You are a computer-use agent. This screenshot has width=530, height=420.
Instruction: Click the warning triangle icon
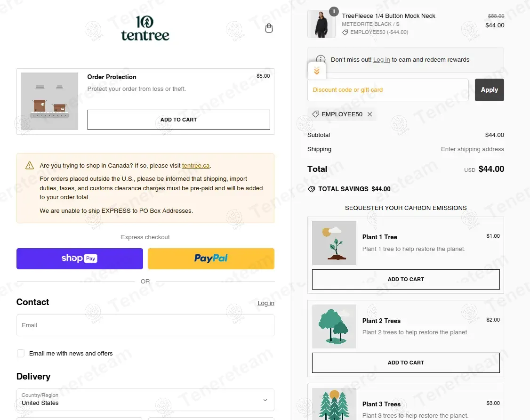tap(30, 165)
